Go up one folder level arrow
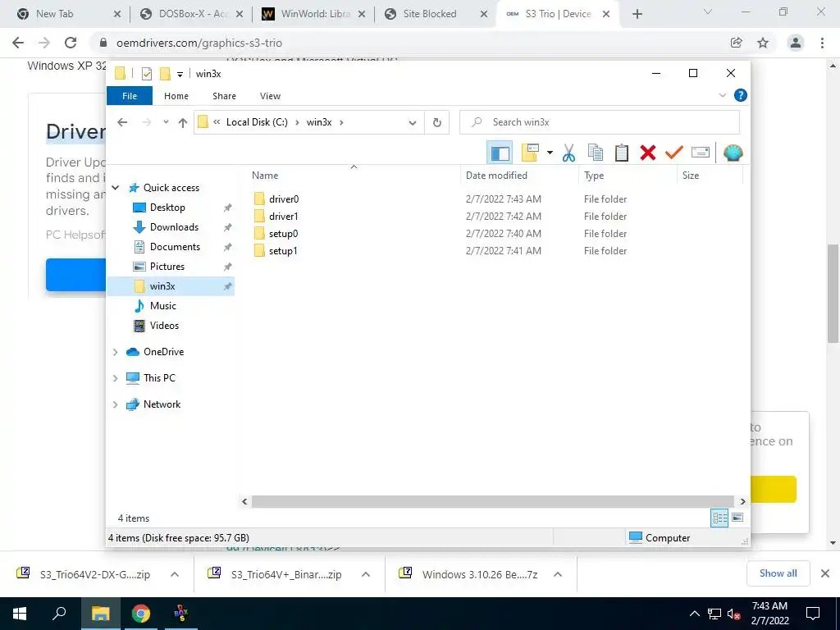 tap(183, 122)
